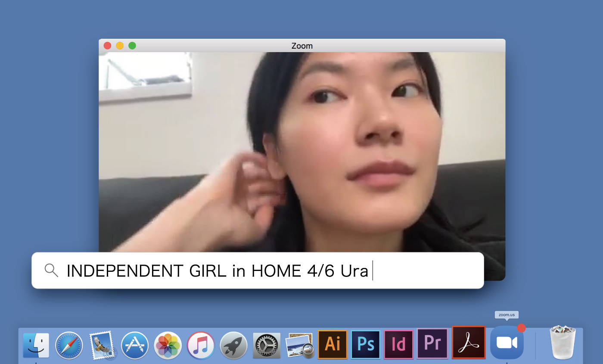This screenshot has width=603, height=364.
Task: Open Finder from the Dock
Action: [36, 345]
